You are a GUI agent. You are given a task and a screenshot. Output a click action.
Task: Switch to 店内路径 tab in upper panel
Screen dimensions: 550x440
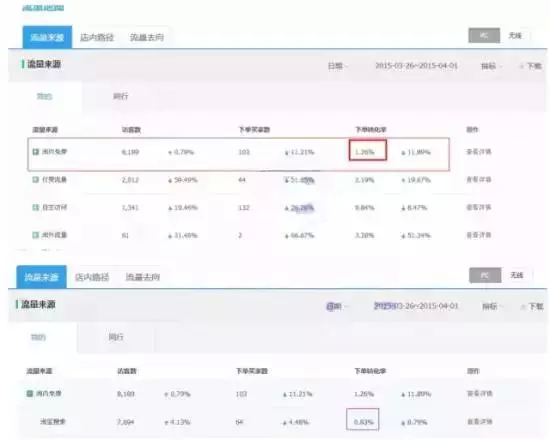(97, 37)
